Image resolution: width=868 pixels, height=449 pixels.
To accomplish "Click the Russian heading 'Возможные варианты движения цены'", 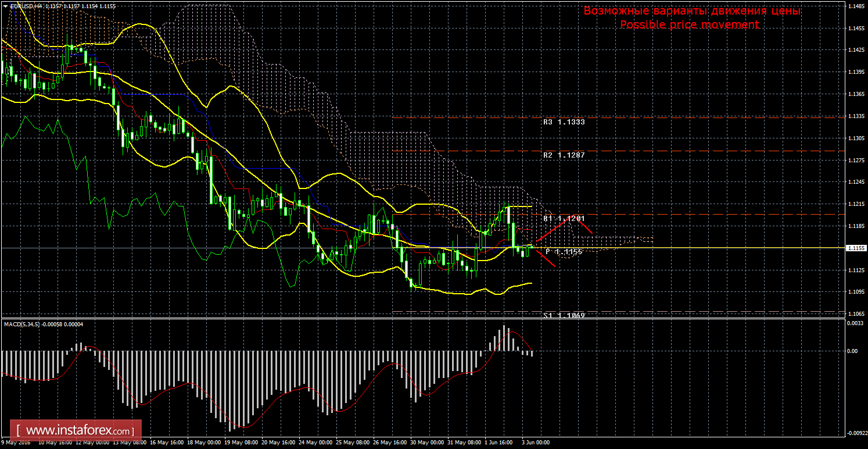I will 692,11.
